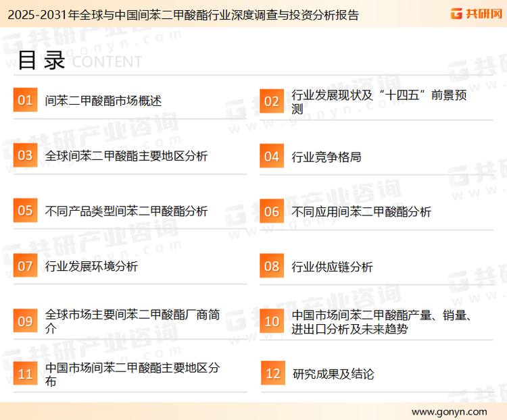Open the www.gonyn.com link in the footer
507x420 pixels.
pyautogui.click(x=449, y=412)
